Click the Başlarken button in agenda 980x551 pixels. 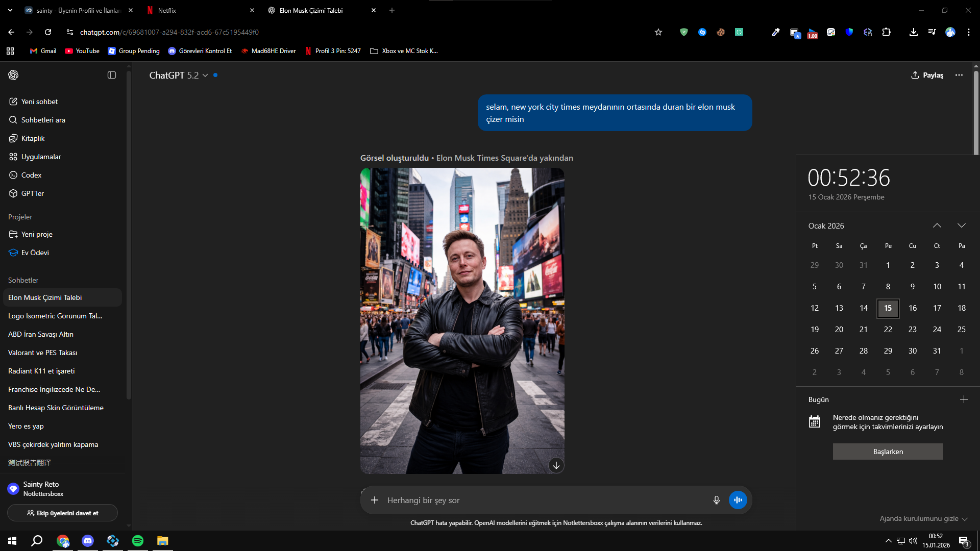click(x=888, y=452)
